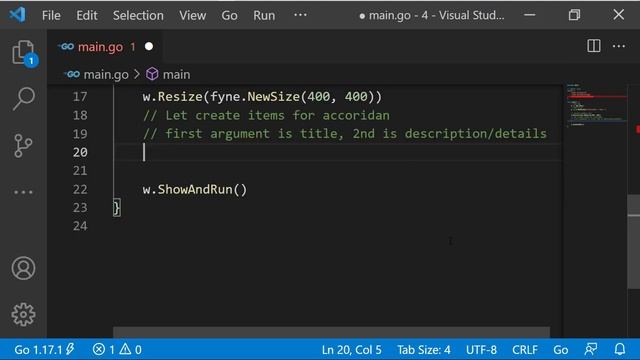
Task: Click the vertical scrollbar of the editor
Action: pos(633,242)
